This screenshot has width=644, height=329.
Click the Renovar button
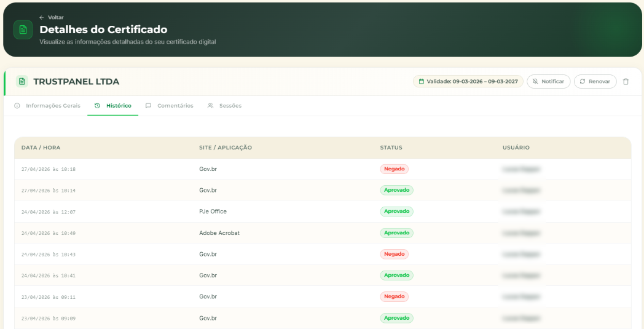595,81
